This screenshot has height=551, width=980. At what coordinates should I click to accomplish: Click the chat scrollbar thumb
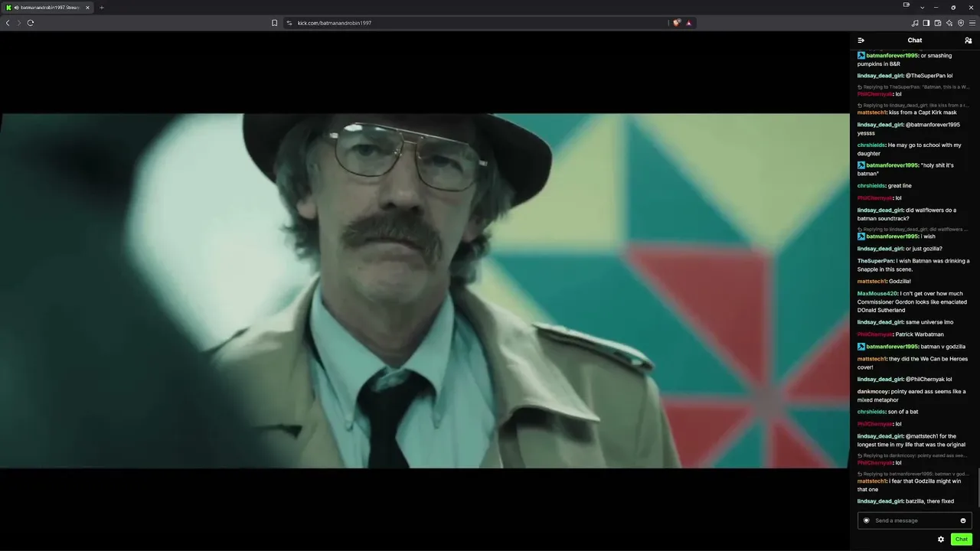pyautogui.click(x=978, y=486)
